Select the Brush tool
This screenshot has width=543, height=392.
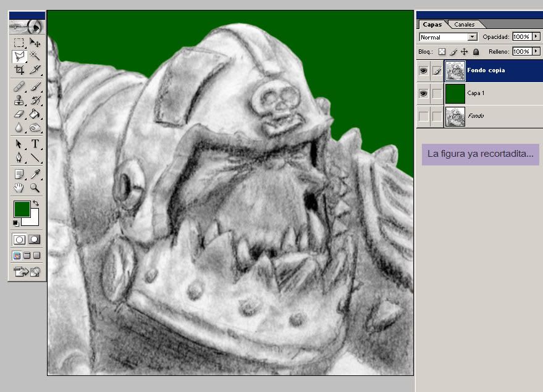[x=35, y=86]
